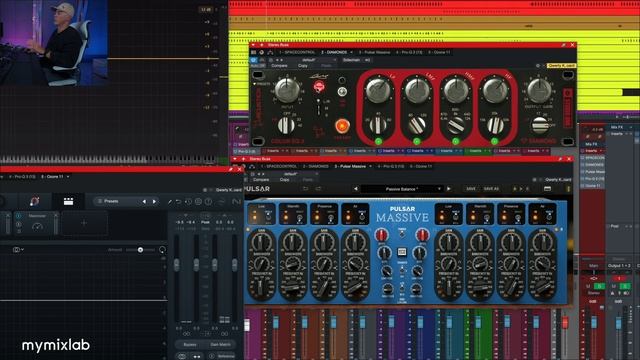Click the undo arrow icon in Pulsar toolbar

pyautogui.click(x=305, y=189)
